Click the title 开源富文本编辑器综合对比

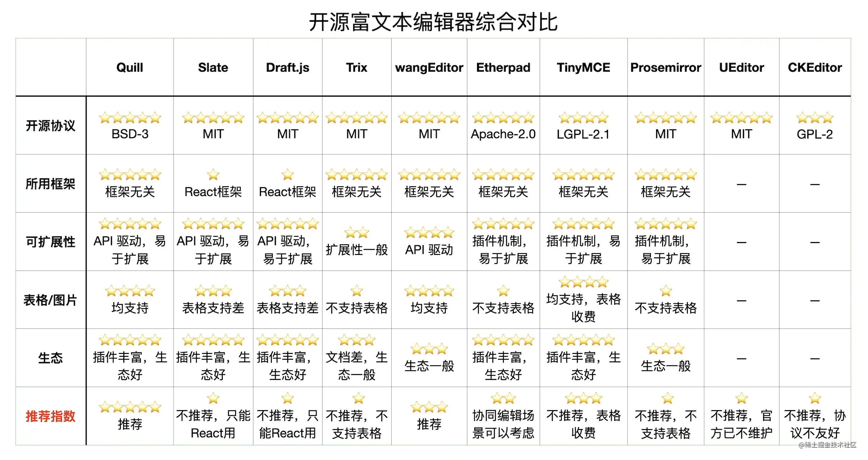433,22
